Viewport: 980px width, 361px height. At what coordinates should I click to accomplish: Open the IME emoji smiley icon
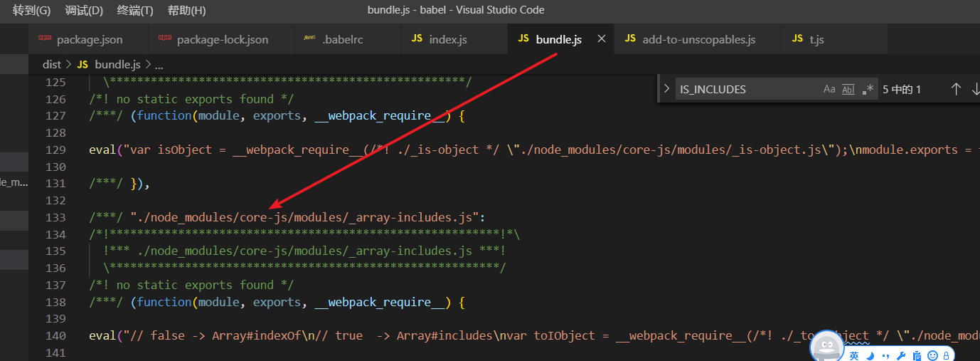click(x=932, y=355)
